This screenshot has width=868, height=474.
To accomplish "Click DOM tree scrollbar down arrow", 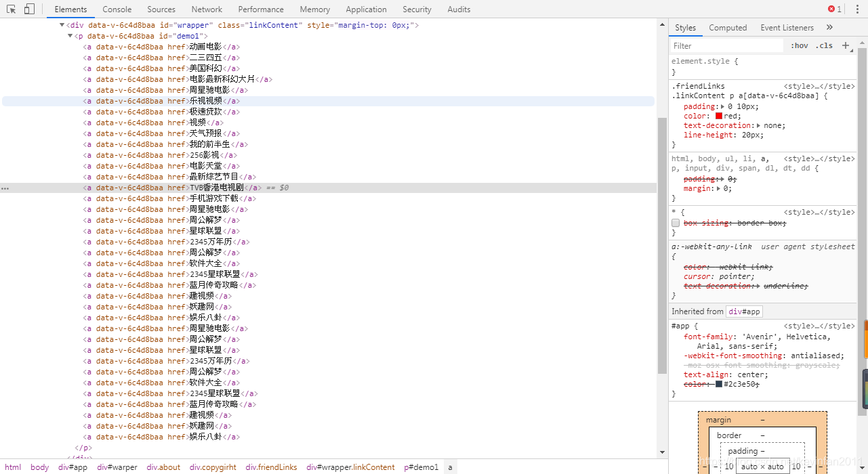I will pyautogui.click(x=662, y=452).
